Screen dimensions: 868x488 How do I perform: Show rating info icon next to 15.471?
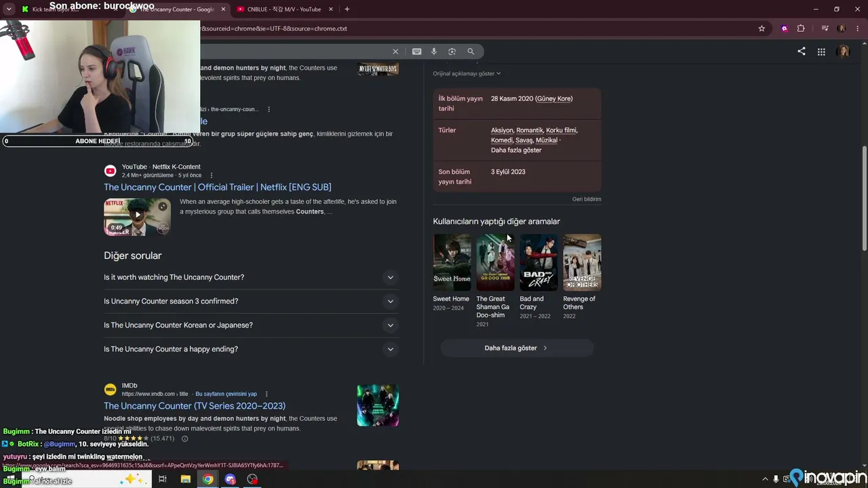(184, 439)
